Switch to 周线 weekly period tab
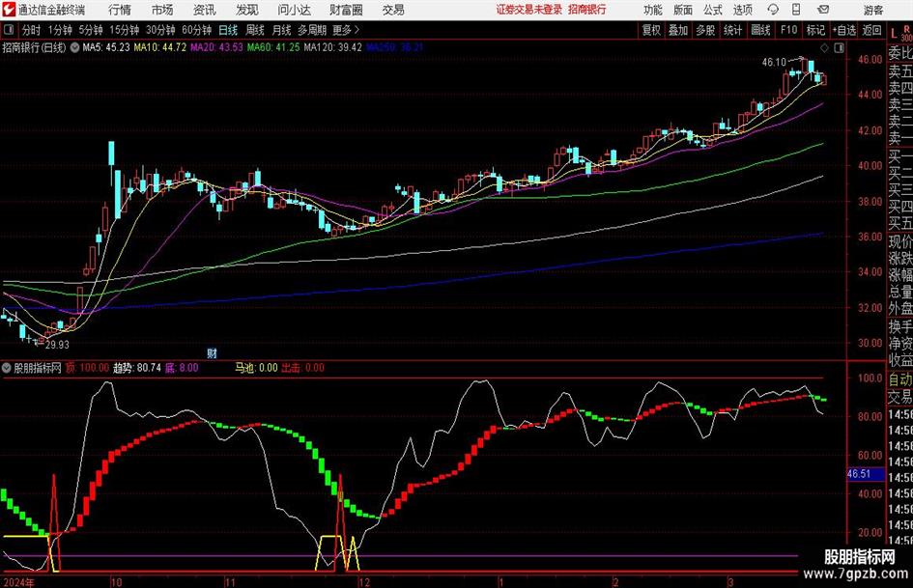Viewport: 913px width, 588px height. click(x=255, y=30)
